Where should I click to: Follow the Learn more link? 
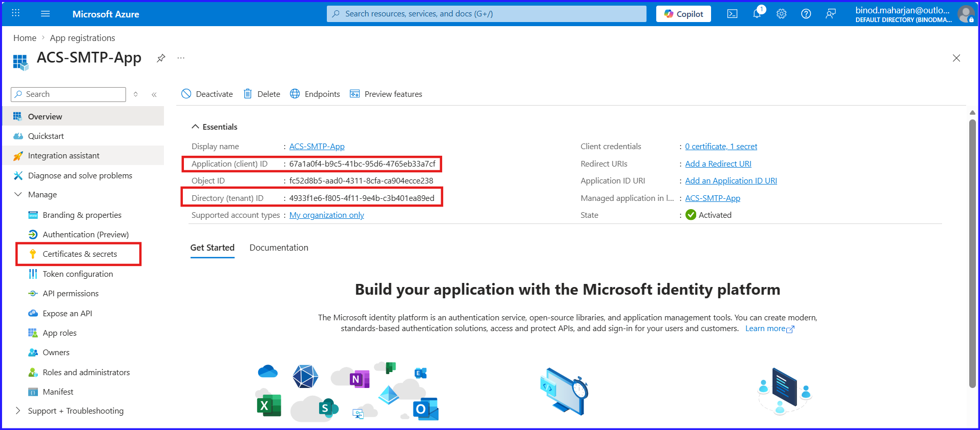point(769,329)
